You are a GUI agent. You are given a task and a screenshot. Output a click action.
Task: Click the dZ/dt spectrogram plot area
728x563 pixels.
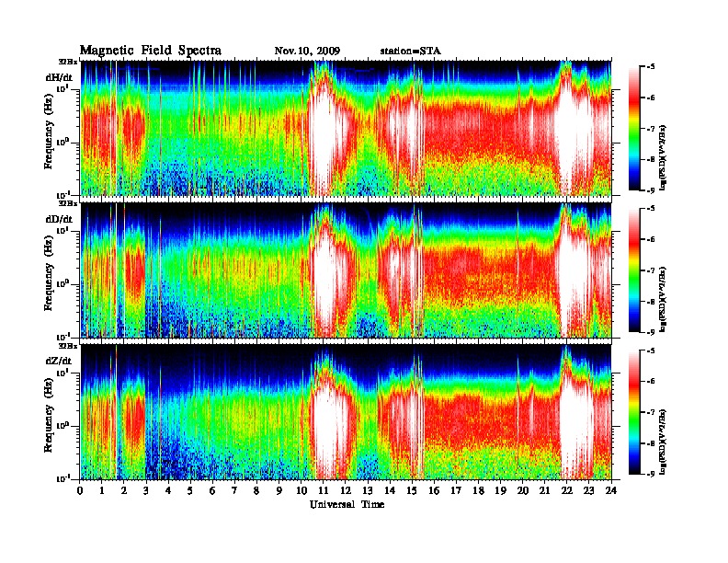coord(346,412)
